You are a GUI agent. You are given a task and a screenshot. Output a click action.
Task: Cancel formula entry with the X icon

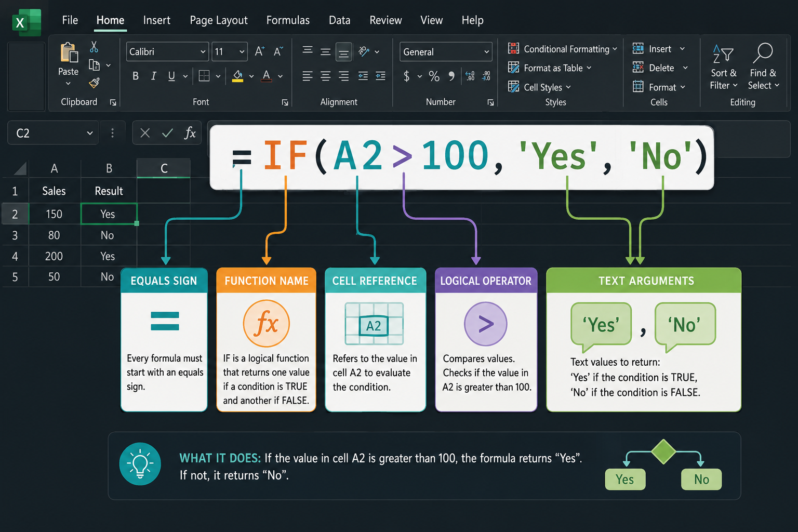click(145, 133)
